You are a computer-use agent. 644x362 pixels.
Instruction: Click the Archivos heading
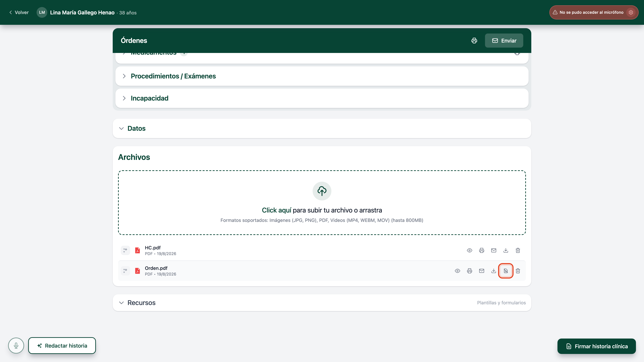(x=134, y=157)
